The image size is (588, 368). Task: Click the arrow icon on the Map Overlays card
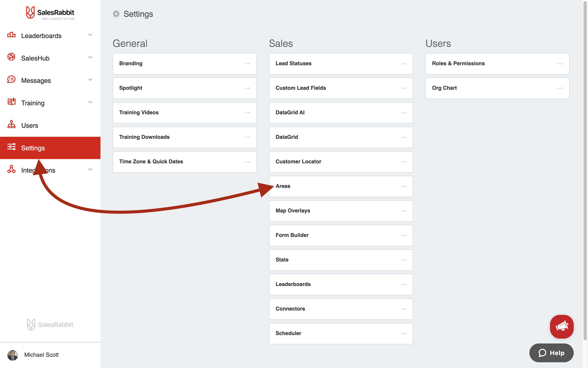click(404, 211)
